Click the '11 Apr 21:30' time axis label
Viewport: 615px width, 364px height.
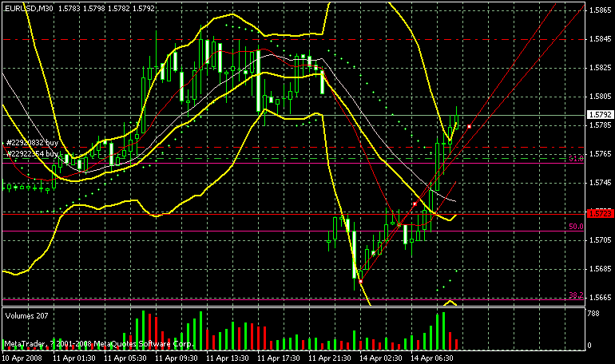pos(330,358)
